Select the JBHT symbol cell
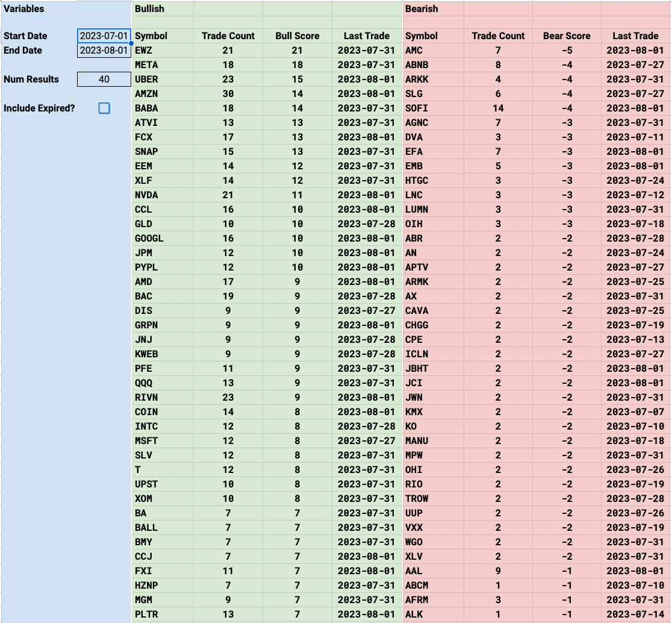This screenshot has height=623, width=672. click(x=434, y=369)
